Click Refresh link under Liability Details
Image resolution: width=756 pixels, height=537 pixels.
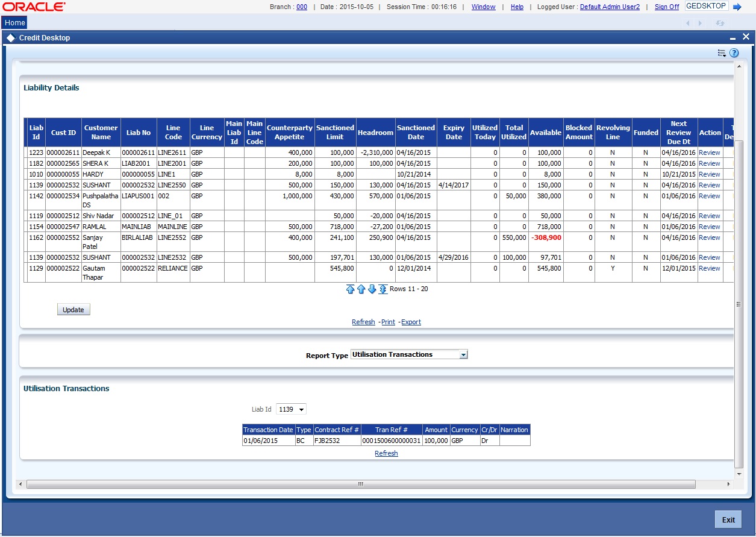tap(363, 322)
